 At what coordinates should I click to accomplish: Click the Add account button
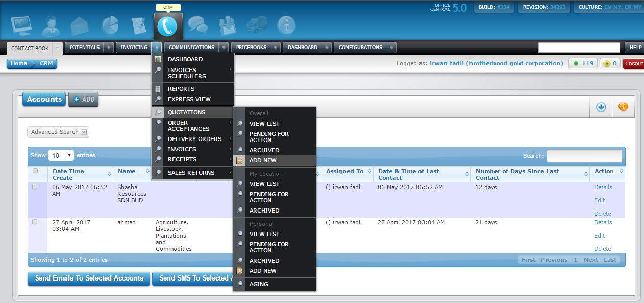tap(84, 99)
